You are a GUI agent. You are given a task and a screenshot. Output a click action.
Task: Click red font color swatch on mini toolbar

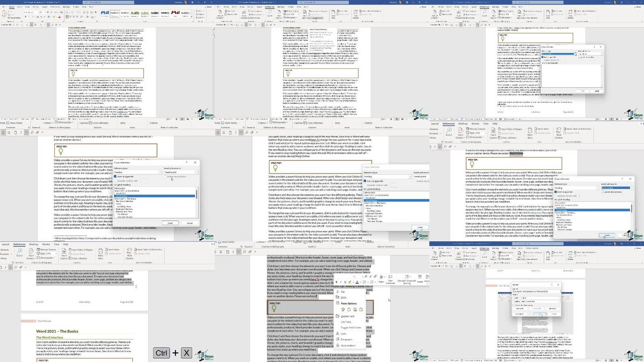[x=357, y=282]
